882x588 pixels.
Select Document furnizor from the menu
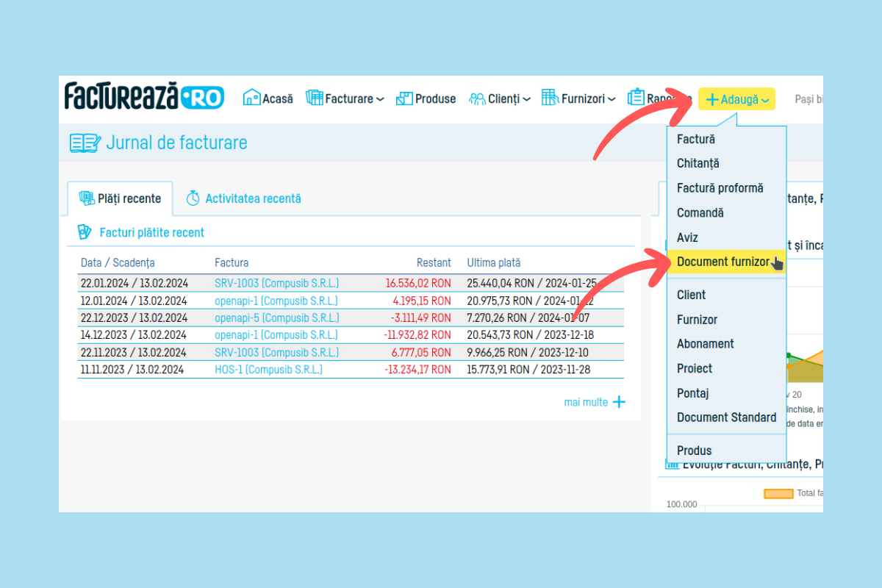pos(723,262)
